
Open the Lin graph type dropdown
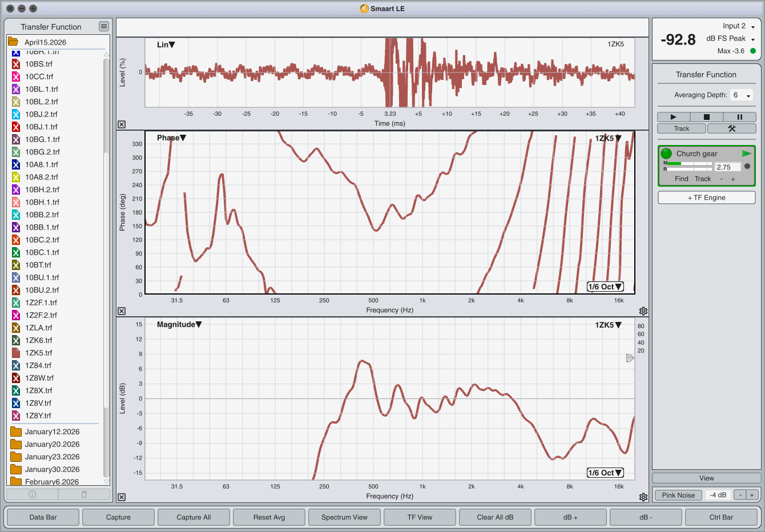166,45
